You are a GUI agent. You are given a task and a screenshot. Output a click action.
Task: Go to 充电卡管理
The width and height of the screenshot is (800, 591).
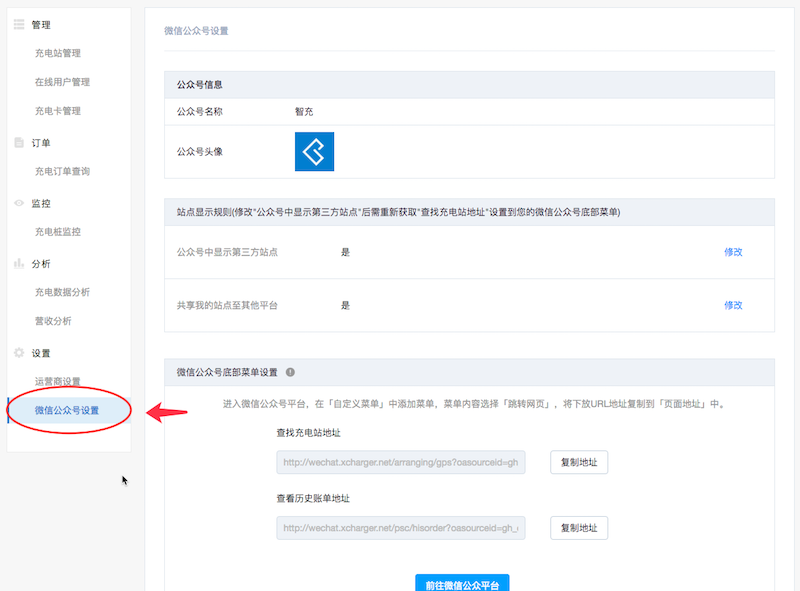click(57, 111)
